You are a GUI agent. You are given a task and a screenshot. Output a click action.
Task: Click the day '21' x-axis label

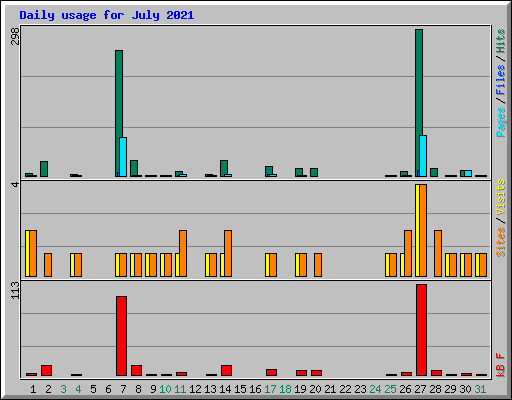(x=330, y=389)
